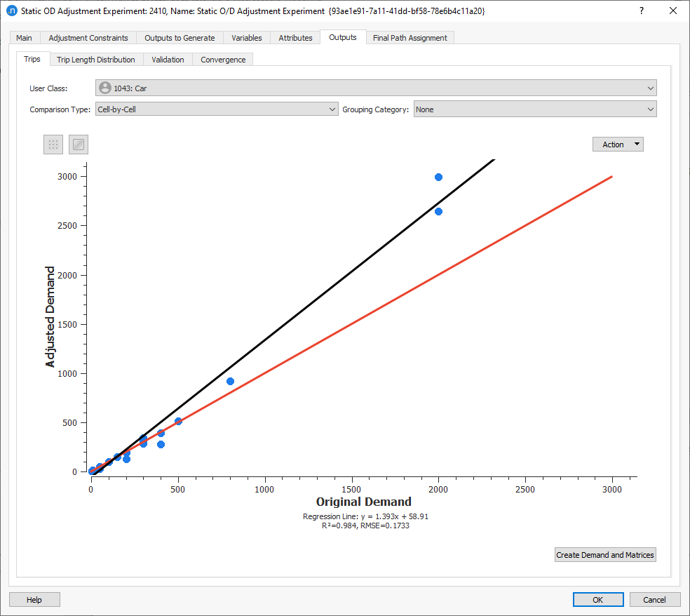Toggle the scatter points grid icon
The image size is (690, 616).
[53, 145]
